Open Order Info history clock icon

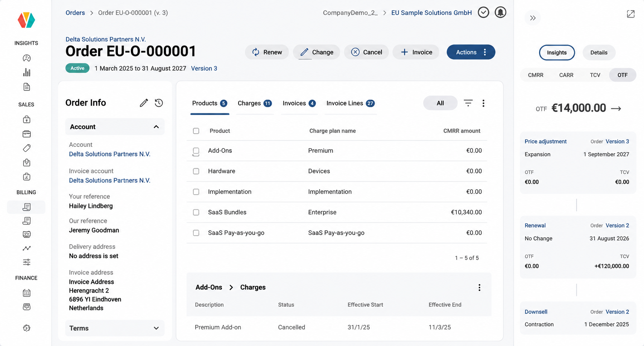tap(159, 103)
